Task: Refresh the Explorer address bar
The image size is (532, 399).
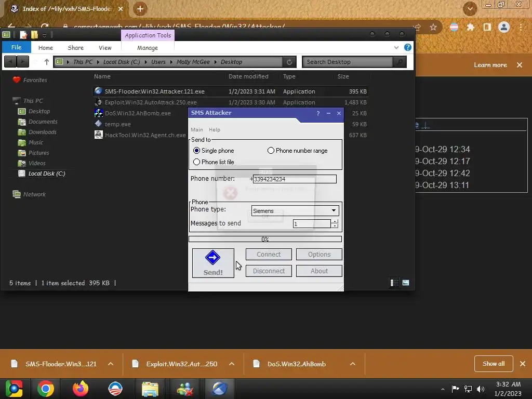Action: (289, 62)
